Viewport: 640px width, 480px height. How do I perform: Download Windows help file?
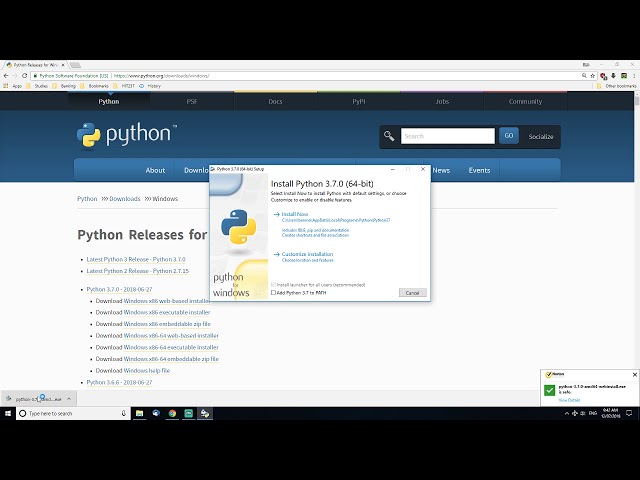click(147, 371)
